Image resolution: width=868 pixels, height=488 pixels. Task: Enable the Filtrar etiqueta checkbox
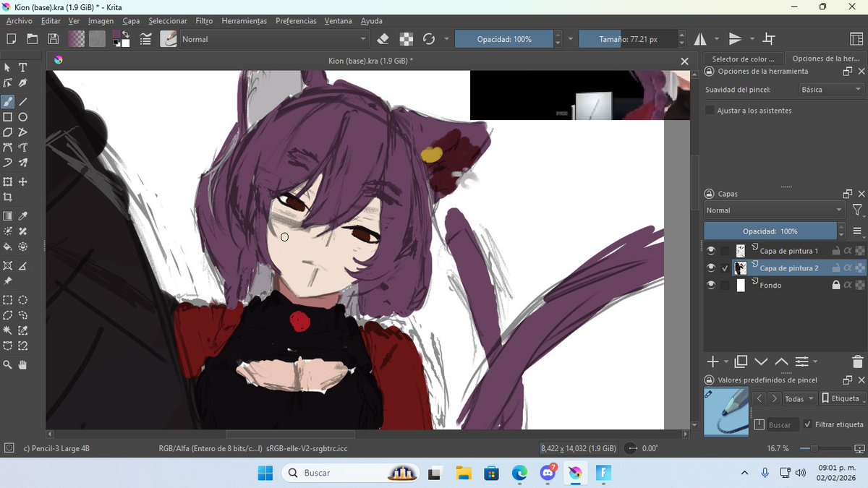(x=808, y=424)
